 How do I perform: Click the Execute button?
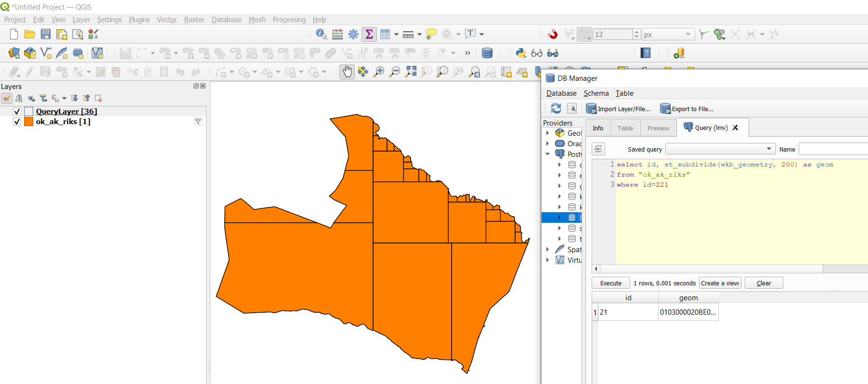point(611,283)
